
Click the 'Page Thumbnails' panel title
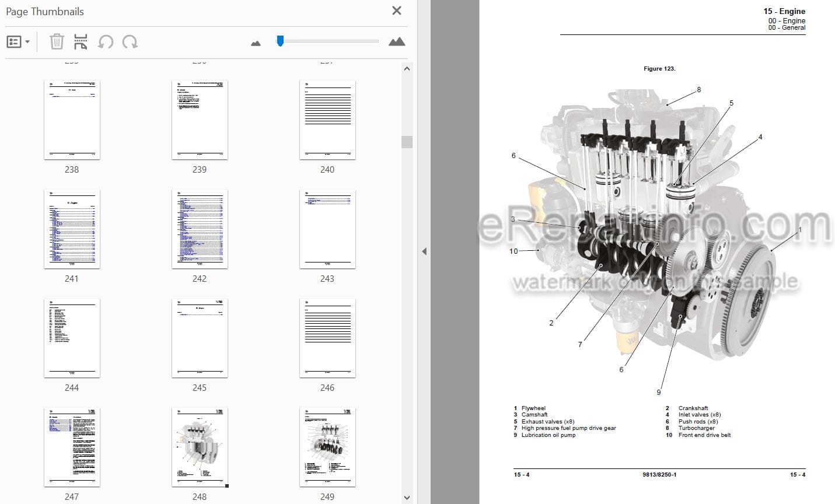tap(45, 11)
